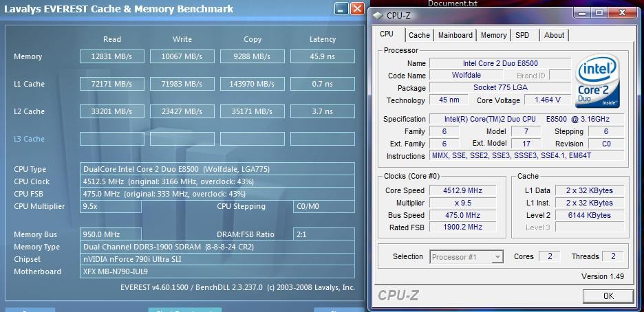Click the L2 Cache Read value 33201 MB/s
644x312 pixels.
click(111, 111)
